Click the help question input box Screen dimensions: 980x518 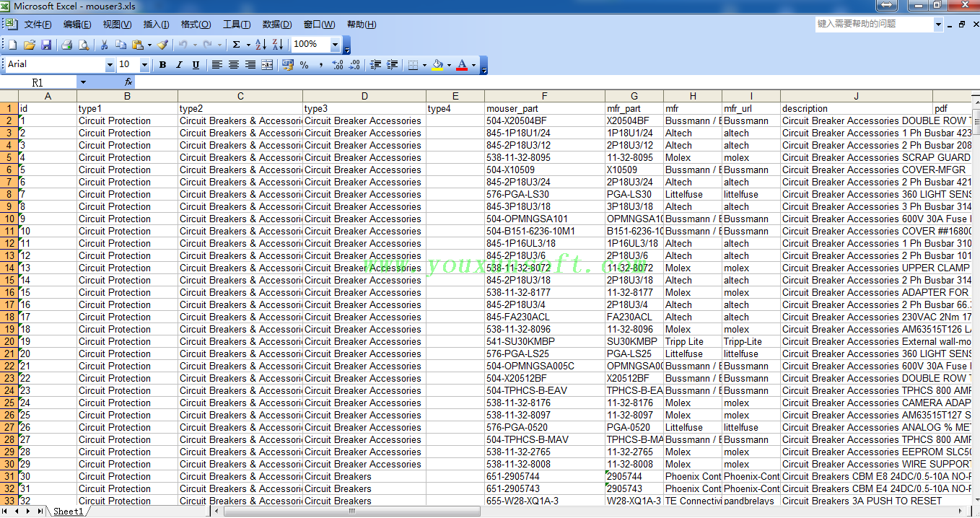874,25
